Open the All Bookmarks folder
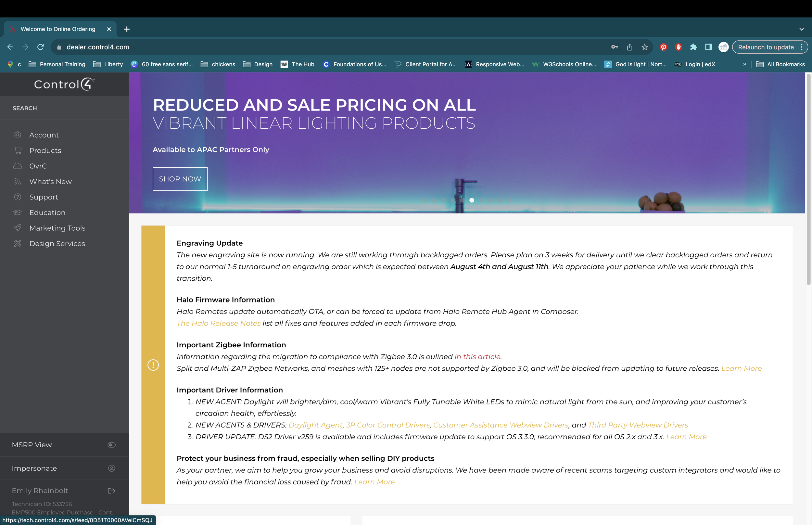The image size is (812, 525). [780, 64]
